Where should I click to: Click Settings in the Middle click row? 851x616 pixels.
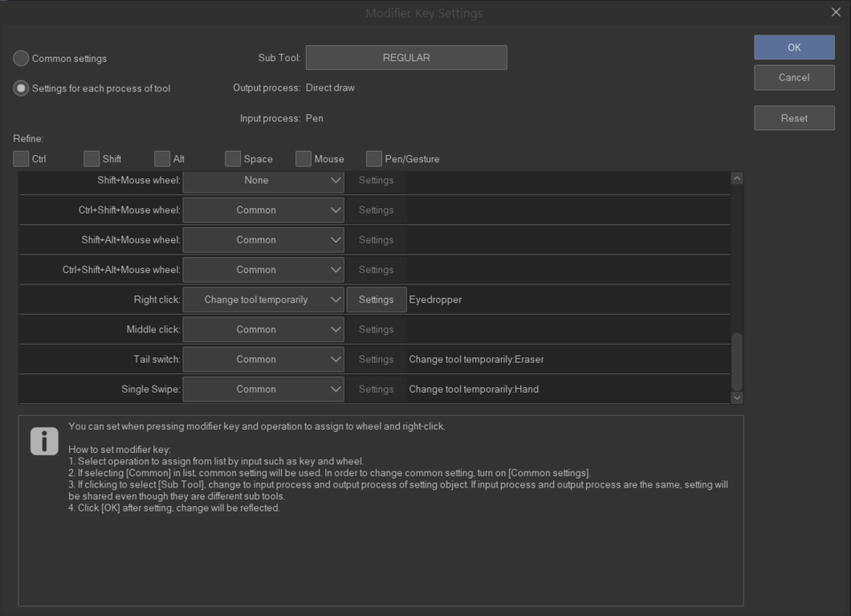tap(376, 330)
